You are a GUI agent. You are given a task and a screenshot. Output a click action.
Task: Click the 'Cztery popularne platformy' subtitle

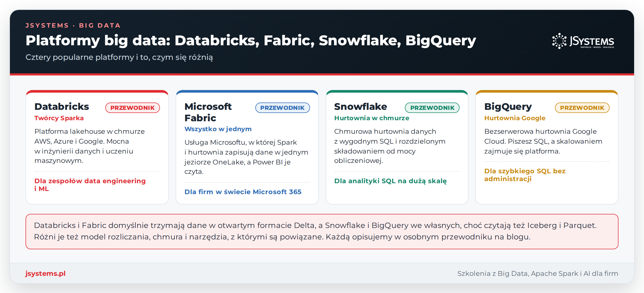[x=119, y=57]
